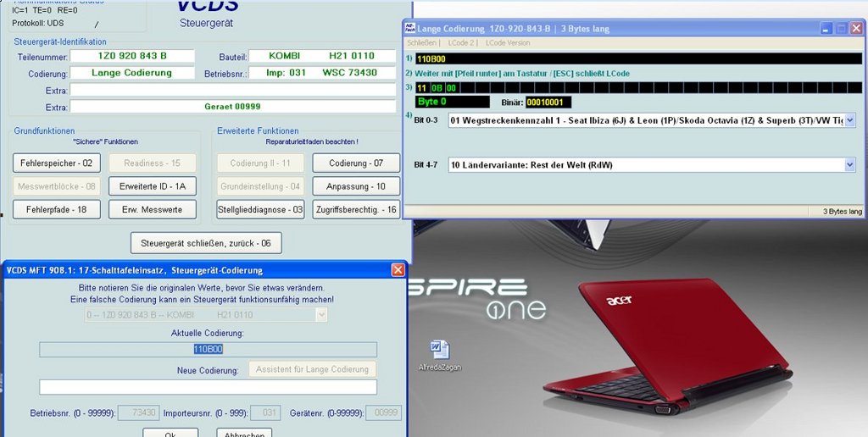Click the Codierung field Lange Codierung
This screenshot has width=868, height=437.
click(132, 73)
